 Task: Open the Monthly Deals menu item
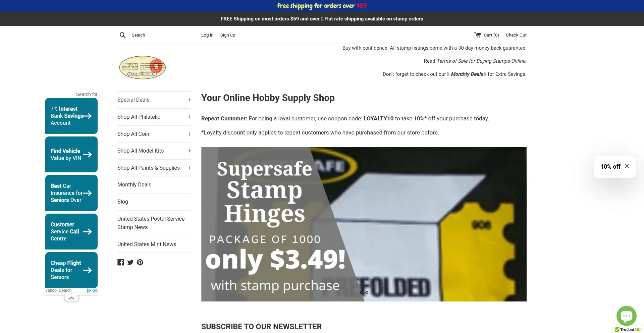[134, 185]
